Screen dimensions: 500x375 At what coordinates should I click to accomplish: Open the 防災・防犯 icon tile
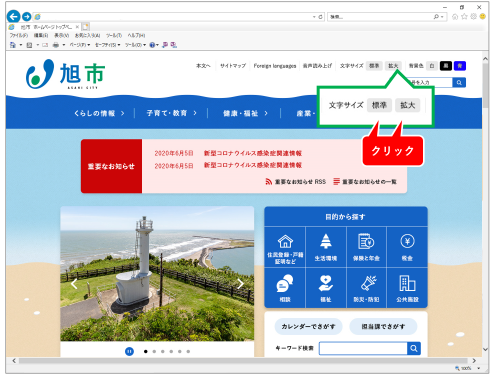coord(366,288)
